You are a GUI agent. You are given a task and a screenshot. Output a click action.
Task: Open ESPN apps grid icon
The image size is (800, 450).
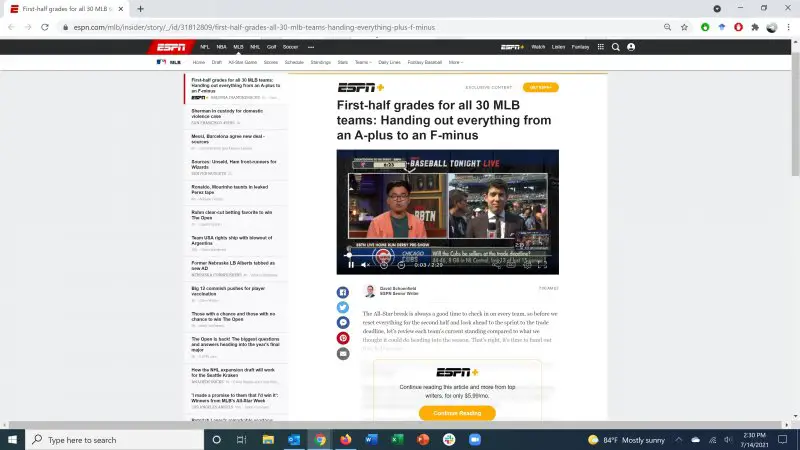pyautogui.click(x=600, y=47)
